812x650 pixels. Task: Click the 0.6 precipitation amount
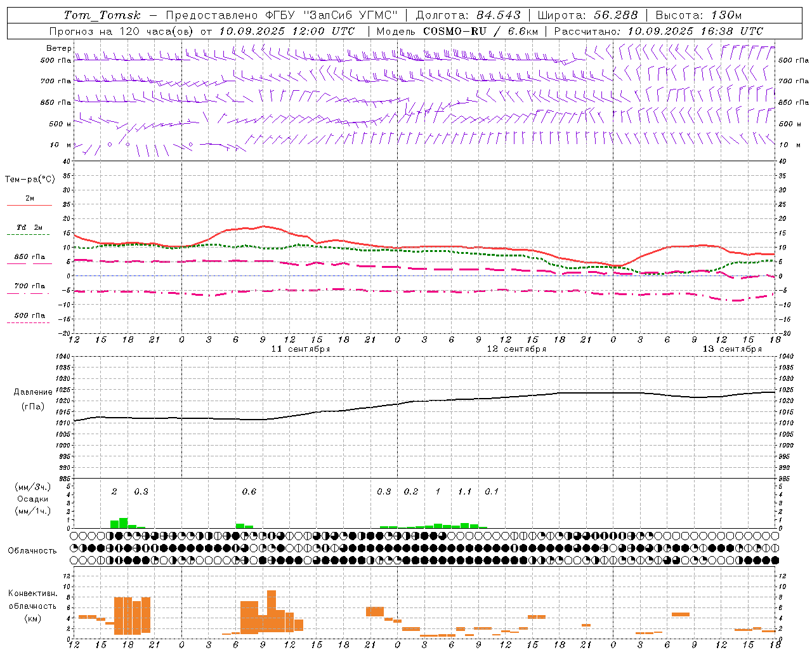pos(249,492)
